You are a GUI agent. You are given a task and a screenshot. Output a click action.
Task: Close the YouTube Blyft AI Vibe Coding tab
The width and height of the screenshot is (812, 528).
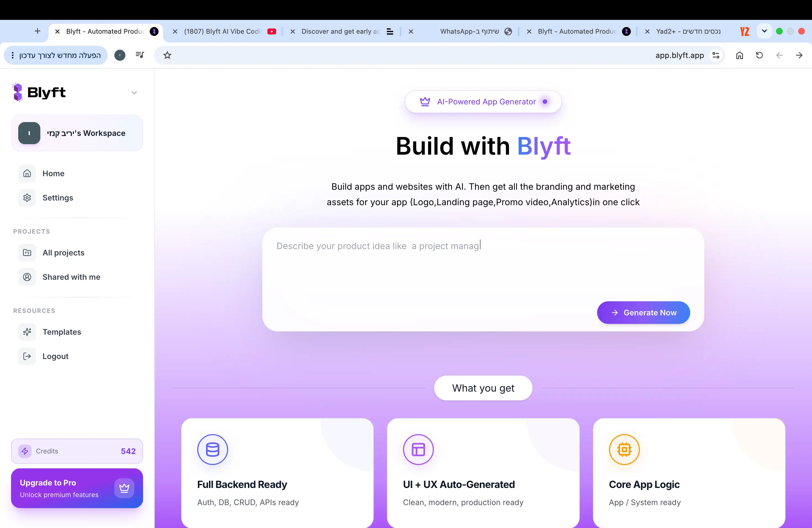pyautogui.click(x=175, y=31)
